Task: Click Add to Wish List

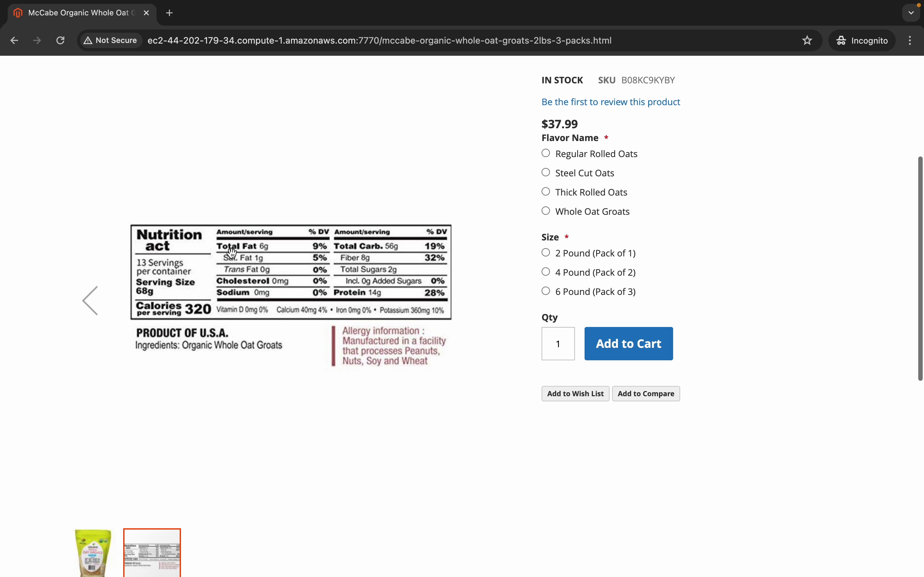Action: point(575,393)
